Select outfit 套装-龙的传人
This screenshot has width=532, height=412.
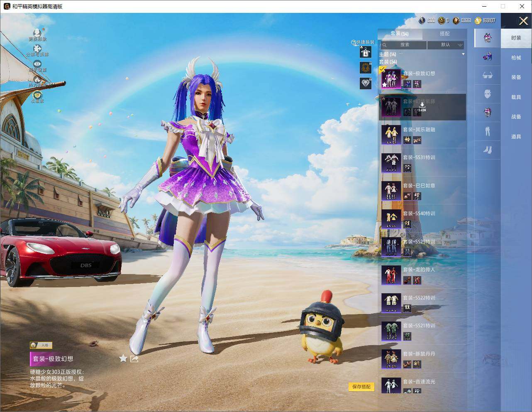tap(422, 275)
